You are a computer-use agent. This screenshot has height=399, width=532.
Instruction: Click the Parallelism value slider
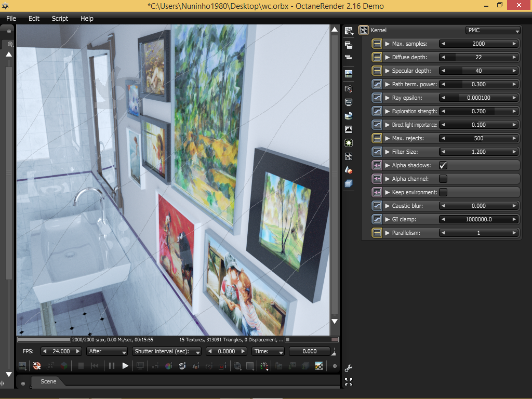coord(478,233)
